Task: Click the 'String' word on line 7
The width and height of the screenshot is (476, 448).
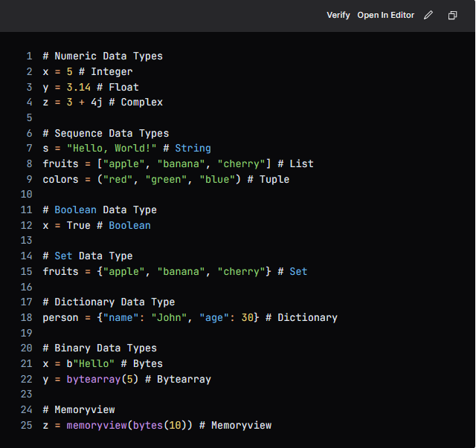Action: [x=193, y=149]
